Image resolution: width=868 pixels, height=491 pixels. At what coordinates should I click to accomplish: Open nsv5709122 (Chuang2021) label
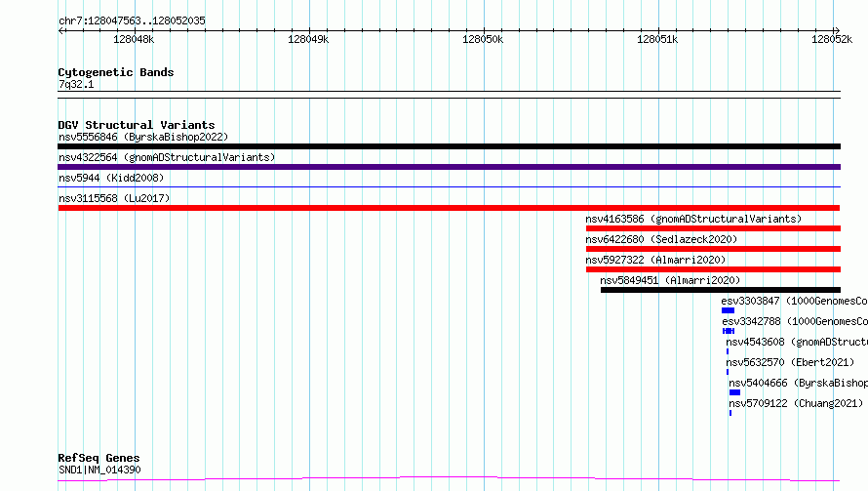pos(796,403)
